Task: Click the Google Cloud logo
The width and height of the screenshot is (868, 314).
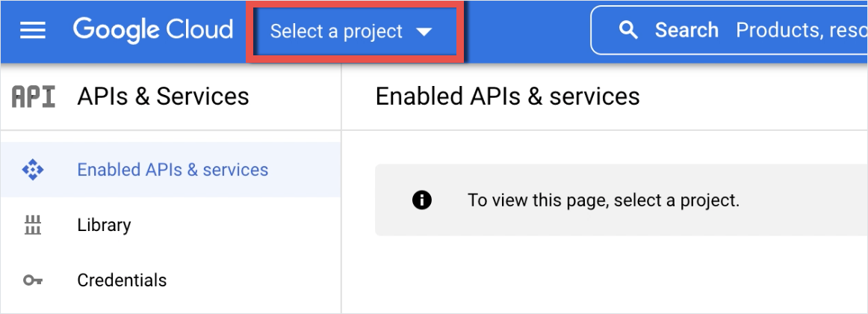Action: click(153, 29)
